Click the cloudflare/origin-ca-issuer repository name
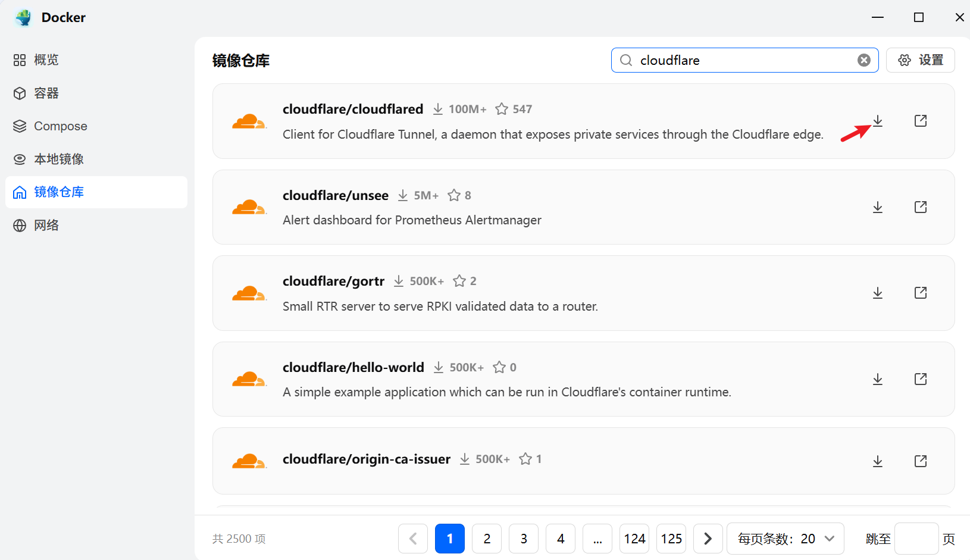970x560 pixels. pos(367,459)
